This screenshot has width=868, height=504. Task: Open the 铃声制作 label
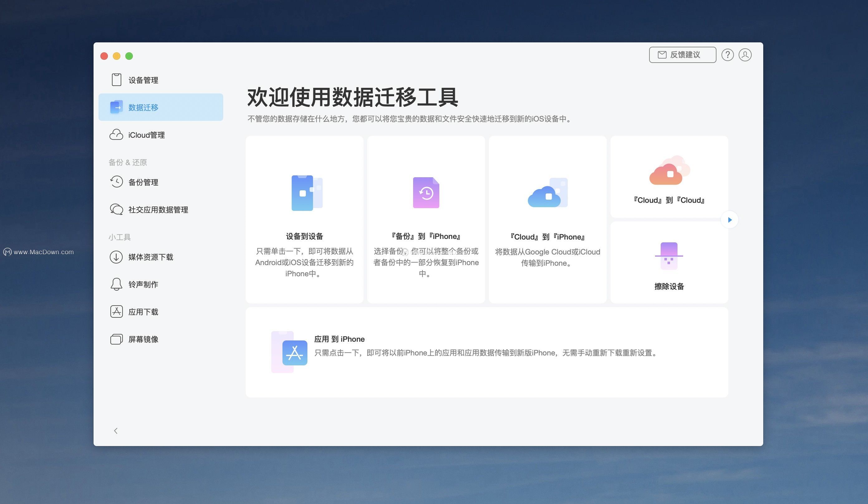[143, 284]
